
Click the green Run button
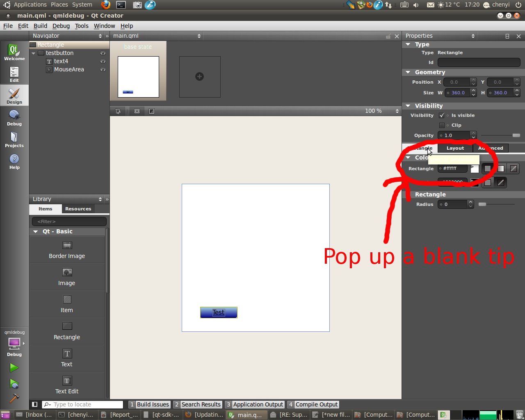(x=14, y=367)
